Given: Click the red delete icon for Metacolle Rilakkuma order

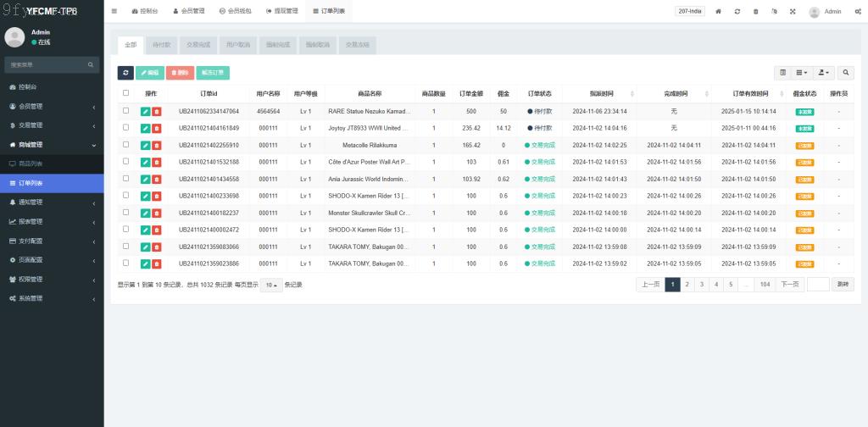Looking at the screenshot, I should point(156,145).
